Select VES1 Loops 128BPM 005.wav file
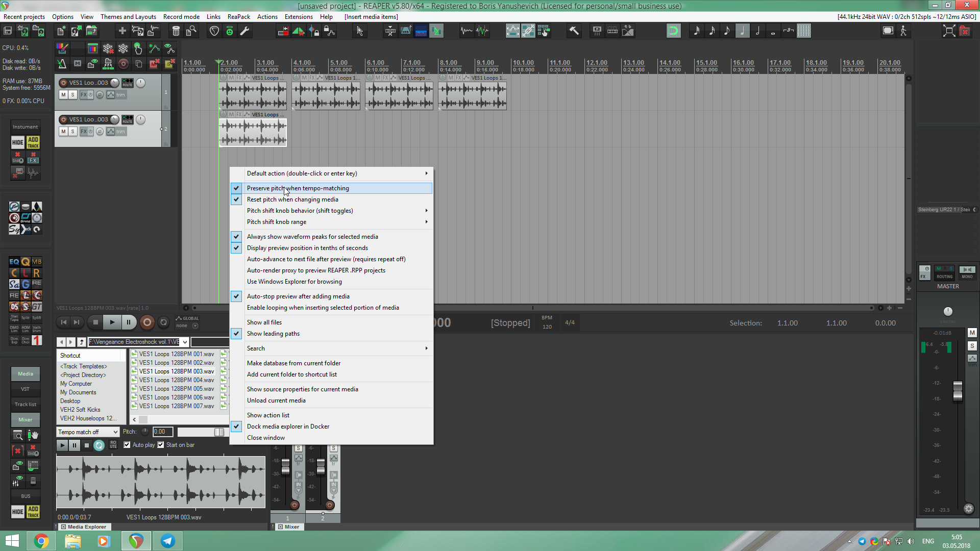Screen dimensions: 980x551 pyautogui.click(x=176, y=389)
